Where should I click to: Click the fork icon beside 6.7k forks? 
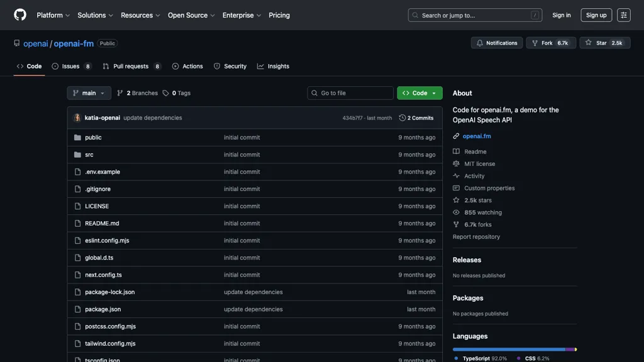(x=456, y=224)
